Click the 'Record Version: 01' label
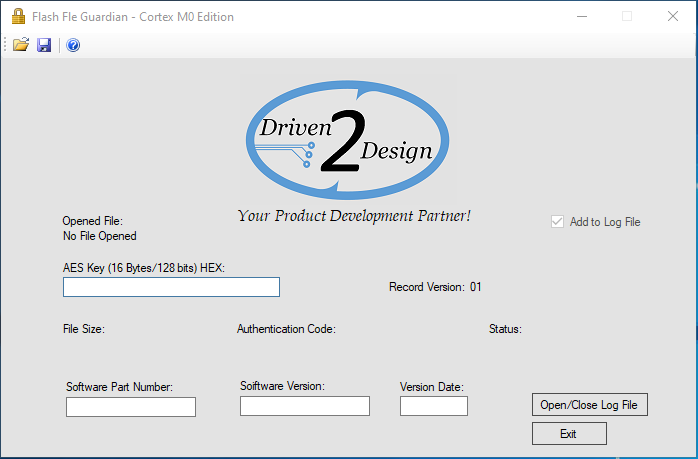The height and width of the screenshot is (459, 698). 435,287
